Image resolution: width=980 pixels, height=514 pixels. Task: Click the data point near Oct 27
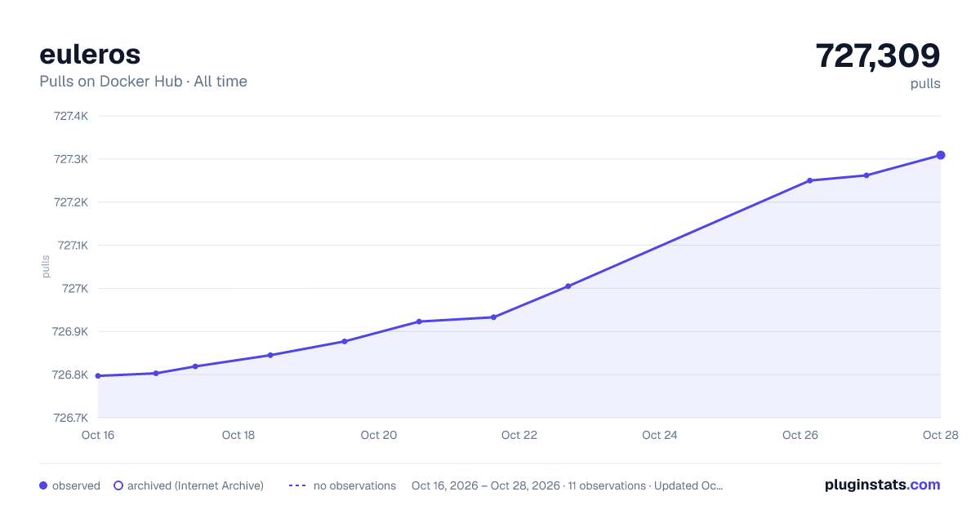866,175
